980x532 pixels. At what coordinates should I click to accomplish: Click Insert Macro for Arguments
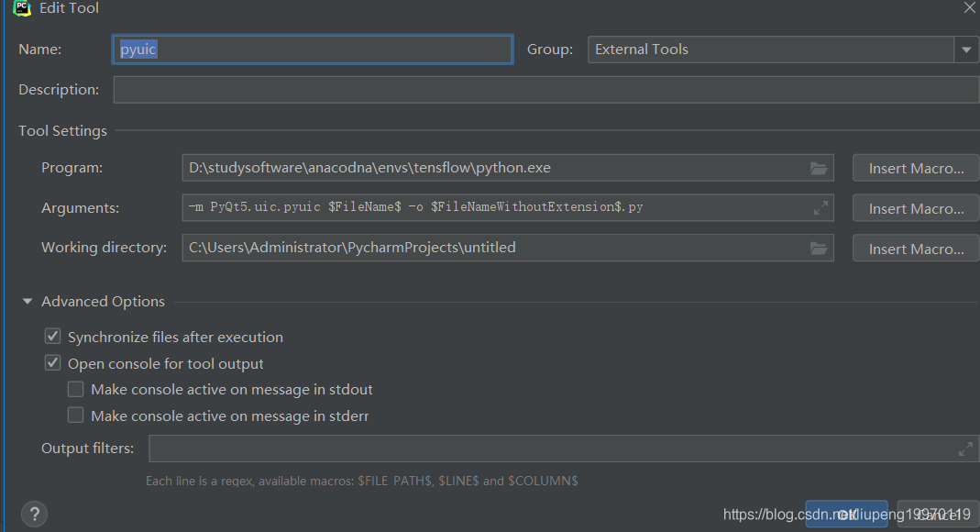[x=916, y=208]
